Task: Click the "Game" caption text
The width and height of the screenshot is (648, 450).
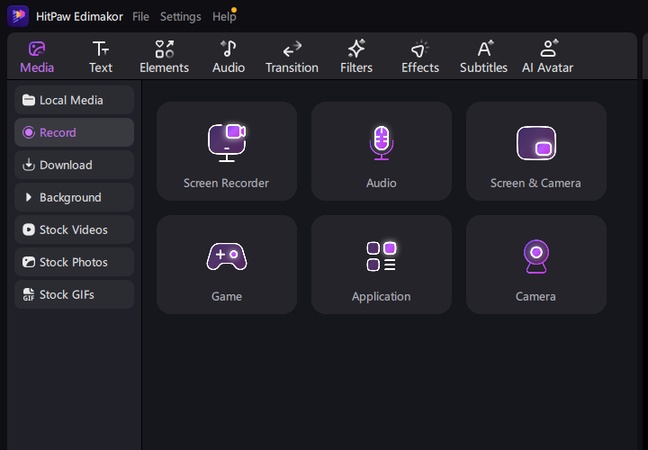Action: [x=226, y=297]
